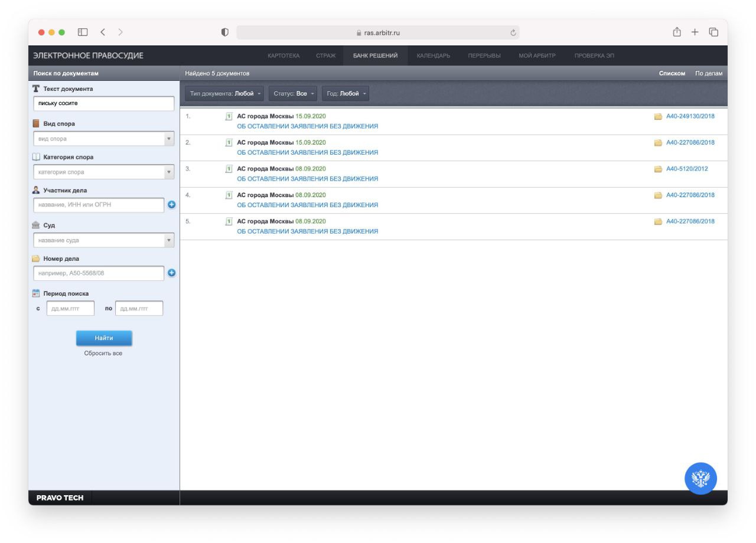
Task: Open the Год filter dropdown
Action: (346, 93)
